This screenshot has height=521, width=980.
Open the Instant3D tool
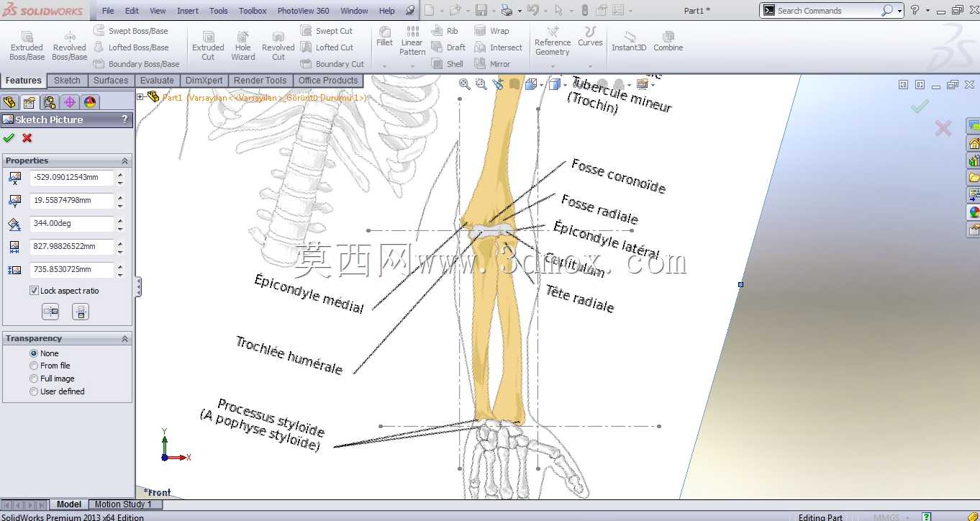629,41
